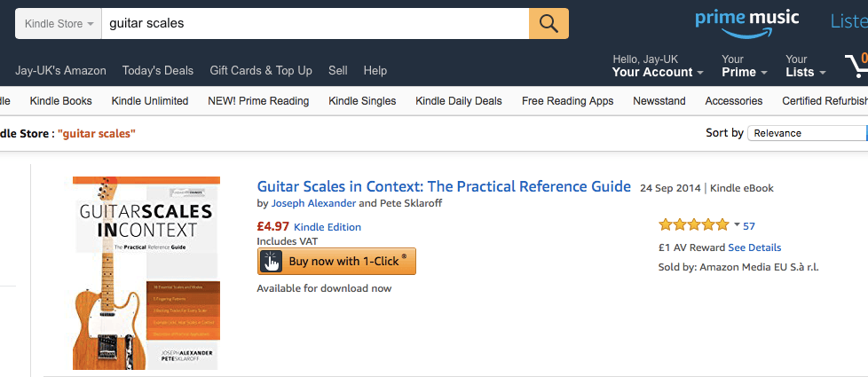Open Today's Deals in navigation

(x=158, y=70)
